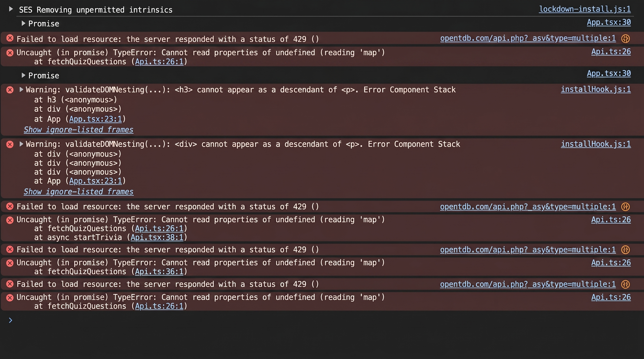Click error icon of TypeError containing startTrivia frame

point(10,220)
